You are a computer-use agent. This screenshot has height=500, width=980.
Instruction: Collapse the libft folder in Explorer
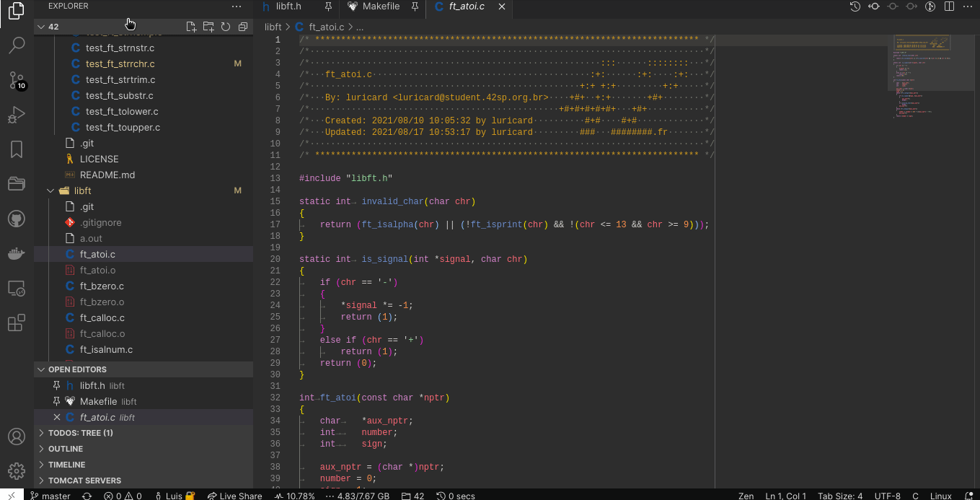click(50, 190)
